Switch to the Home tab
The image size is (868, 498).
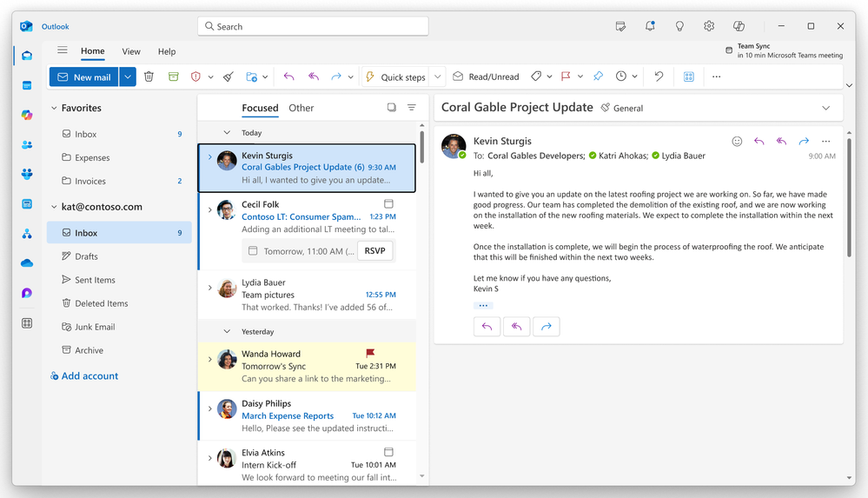tap(92, 51)
